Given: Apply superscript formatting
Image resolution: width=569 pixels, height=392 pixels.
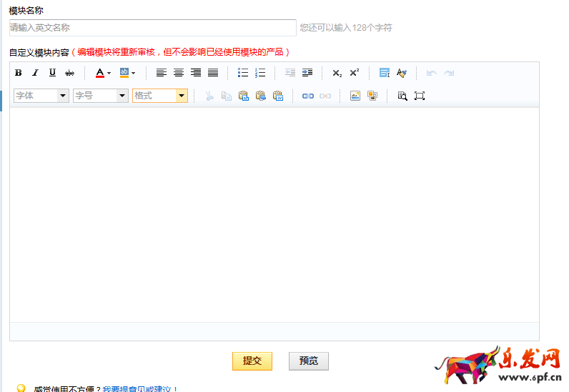Looking at the screenshot, I should click(x=354, y=73).
